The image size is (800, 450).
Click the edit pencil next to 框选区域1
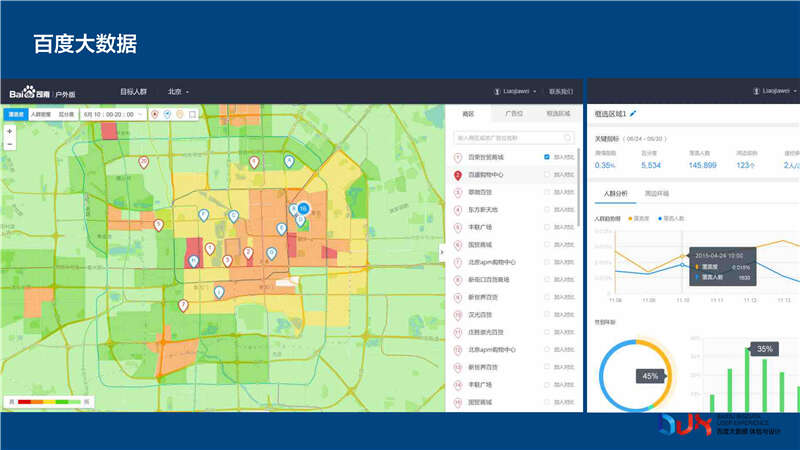633,115
